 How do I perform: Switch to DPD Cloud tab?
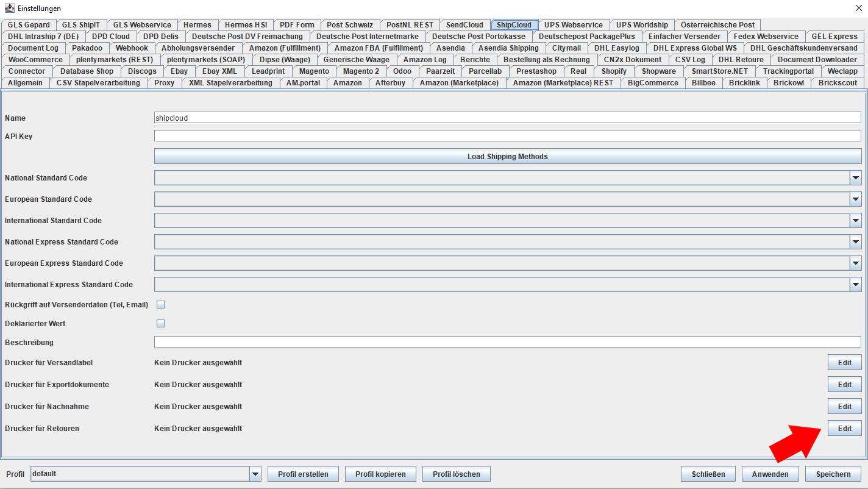coord(111,37)
